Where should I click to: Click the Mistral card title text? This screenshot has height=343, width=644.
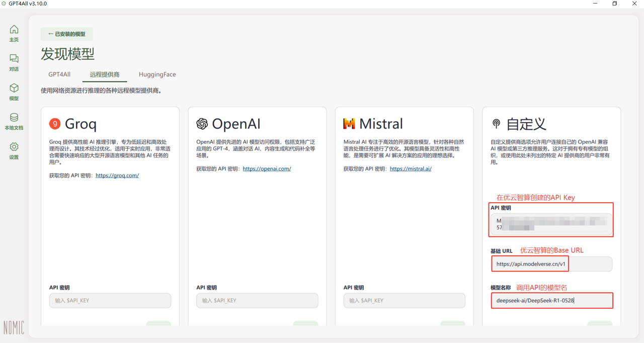(x=381, y=124)
